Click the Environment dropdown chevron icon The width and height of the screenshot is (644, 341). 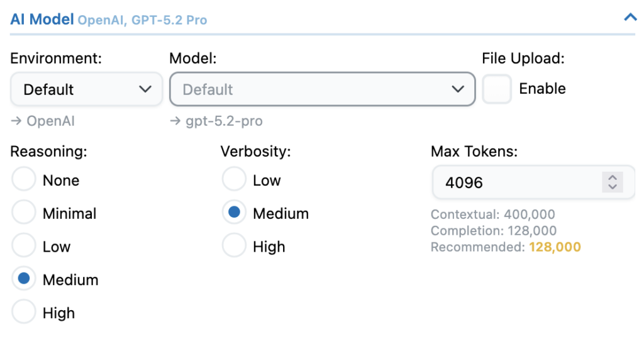[145, 89]
